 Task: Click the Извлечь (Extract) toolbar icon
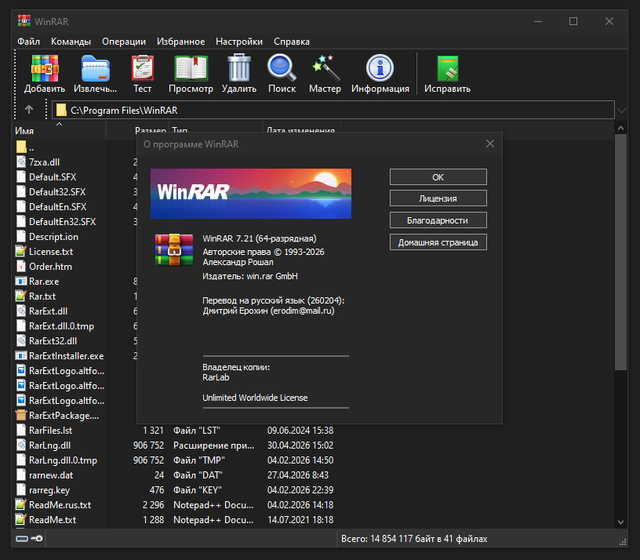click(95, 68)
